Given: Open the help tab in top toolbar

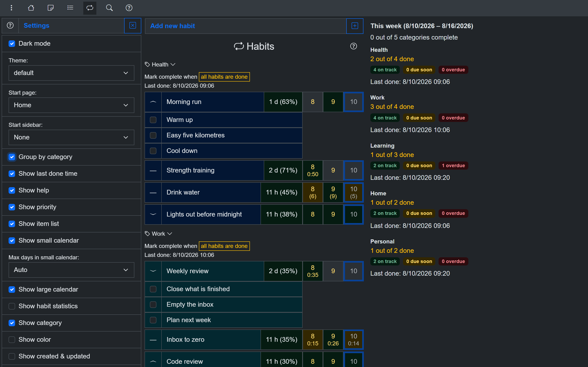Looking at the screenshot, I should [x=129, y=8].
